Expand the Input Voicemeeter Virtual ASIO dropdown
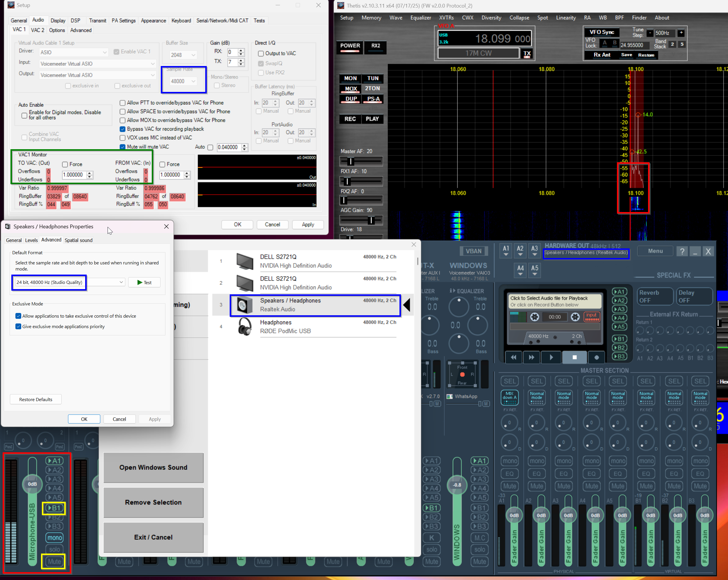 (98, 63)
